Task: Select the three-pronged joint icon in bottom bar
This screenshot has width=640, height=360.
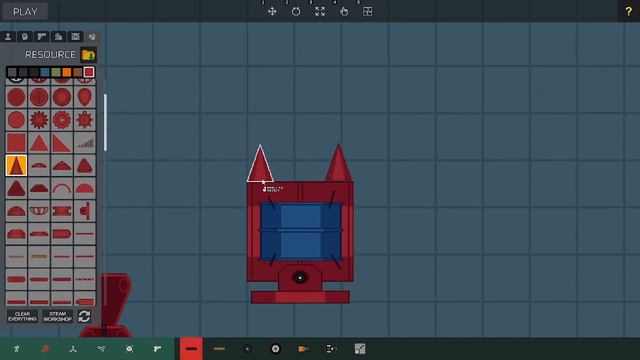Action: pyautogui.click(x=73, y=349)
